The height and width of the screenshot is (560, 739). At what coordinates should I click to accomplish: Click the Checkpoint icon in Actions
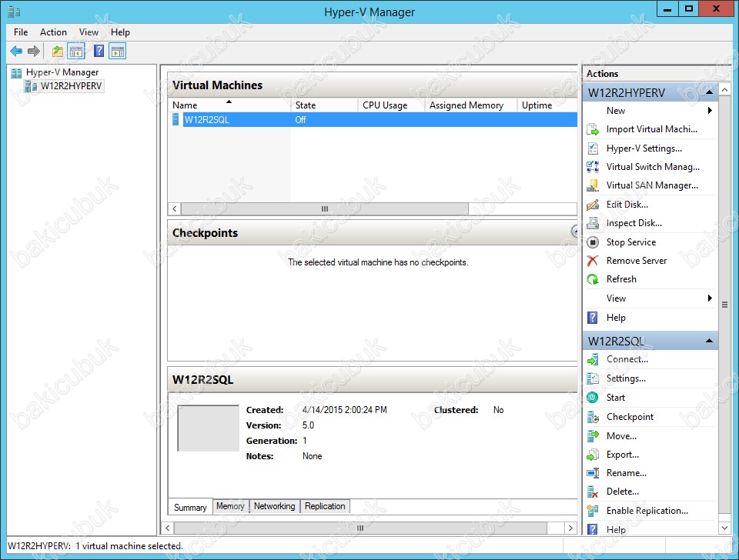[593, 417]
